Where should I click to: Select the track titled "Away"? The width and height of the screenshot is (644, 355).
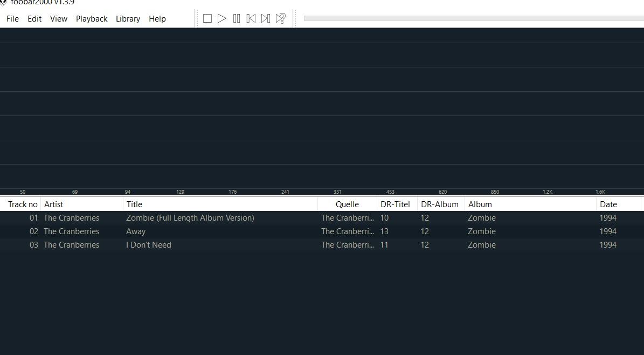tap(136, 231)
